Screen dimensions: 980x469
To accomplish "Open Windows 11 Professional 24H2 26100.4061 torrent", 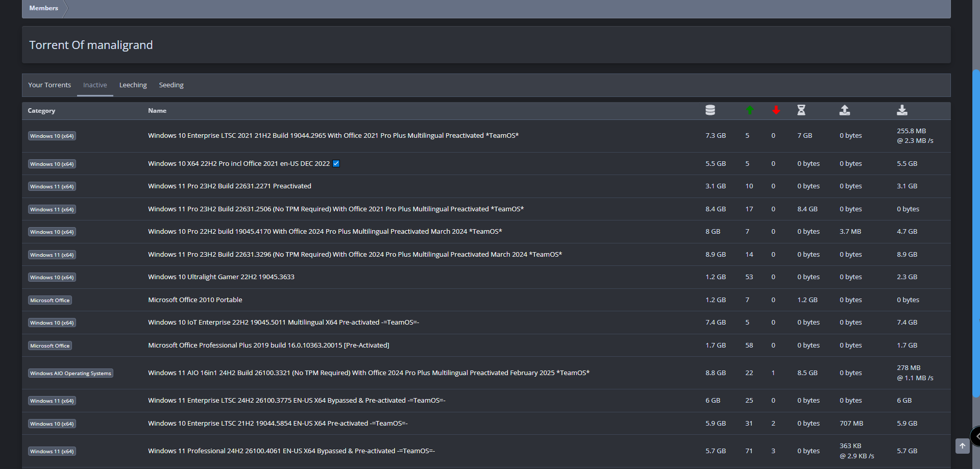I will 291,451.
